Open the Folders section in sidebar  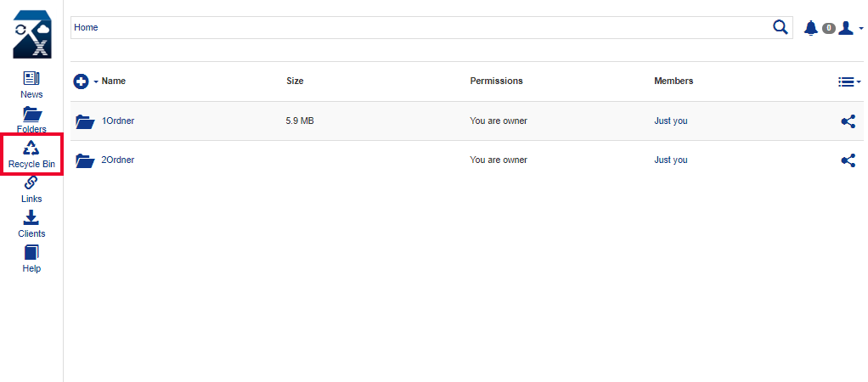tap(31, 121)
